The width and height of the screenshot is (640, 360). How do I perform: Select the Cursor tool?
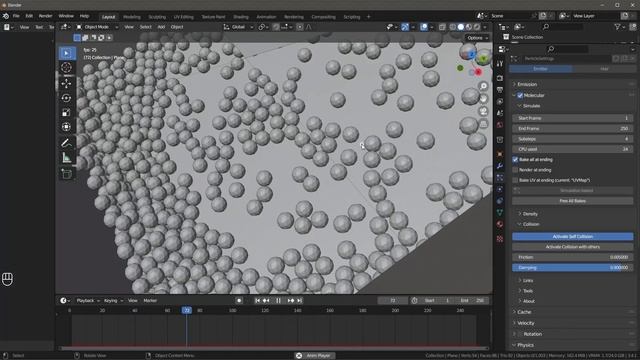[x=67, y=68]
